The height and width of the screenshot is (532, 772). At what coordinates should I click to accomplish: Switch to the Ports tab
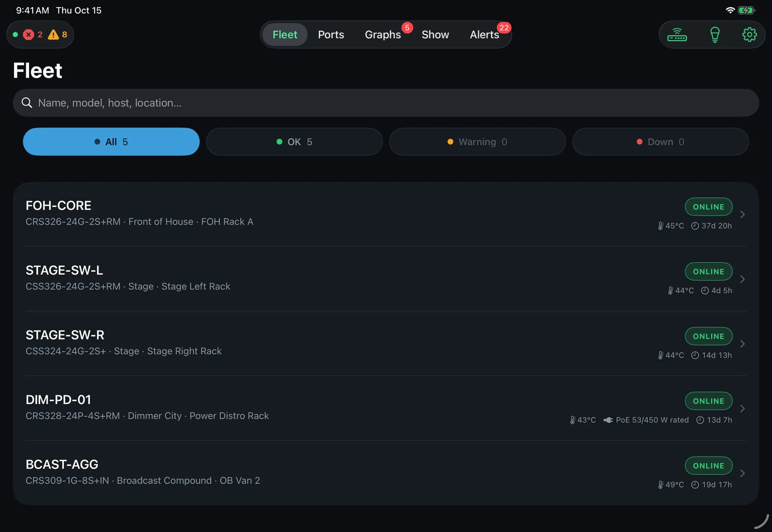pos(331,35)
